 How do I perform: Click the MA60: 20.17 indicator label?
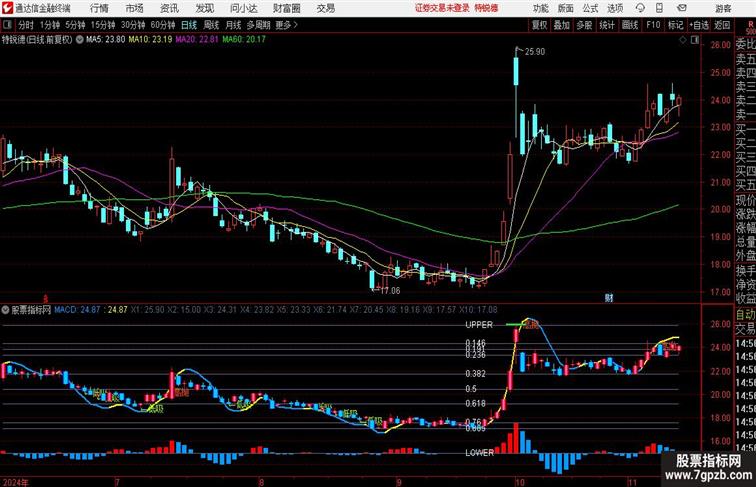[243, 40]
